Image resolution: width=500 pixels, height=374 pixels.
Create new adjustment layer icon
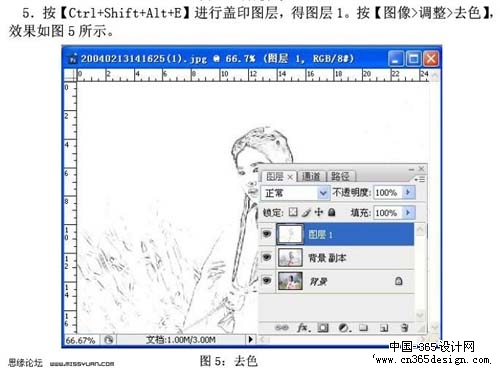[x=344, y=328]
